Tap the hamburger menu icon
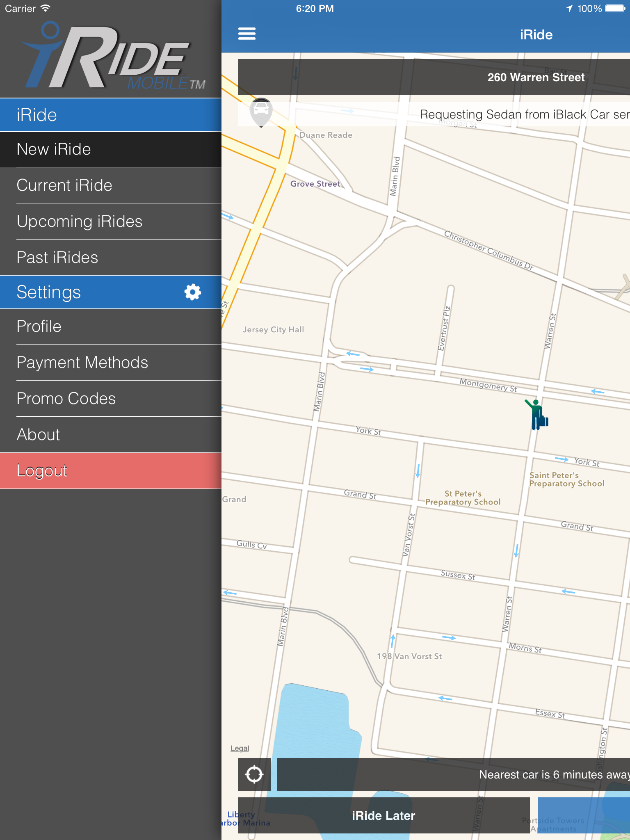The width and height of the screenshot is (630, 840). coord(247,34)
